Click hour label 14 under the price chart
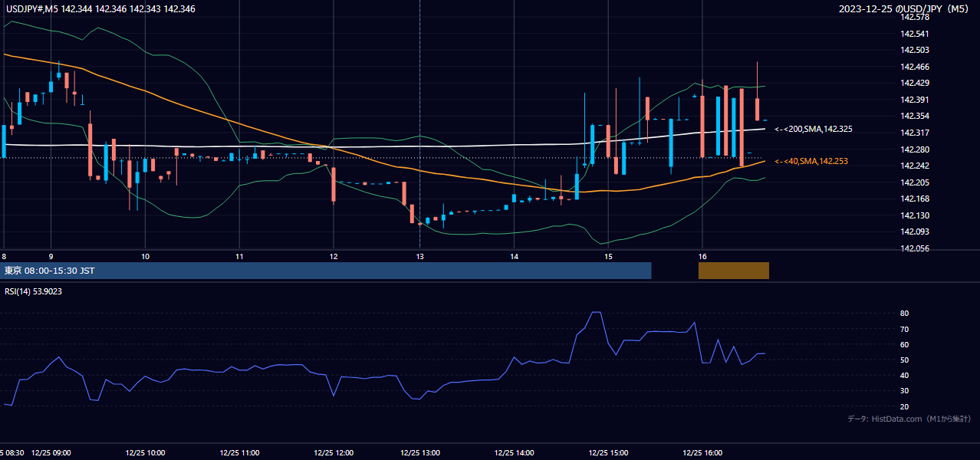 tap(514, 256)
